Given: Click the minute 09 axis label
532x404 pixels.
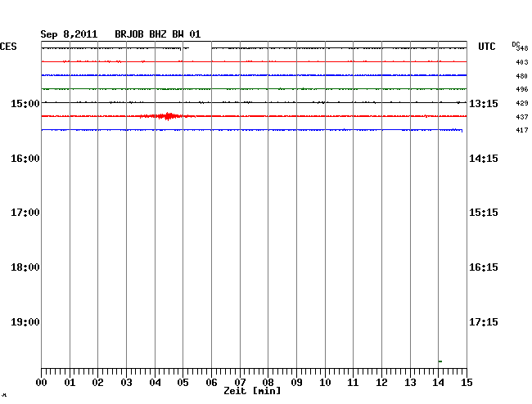Looking at the screenshot, I should 296,383.
